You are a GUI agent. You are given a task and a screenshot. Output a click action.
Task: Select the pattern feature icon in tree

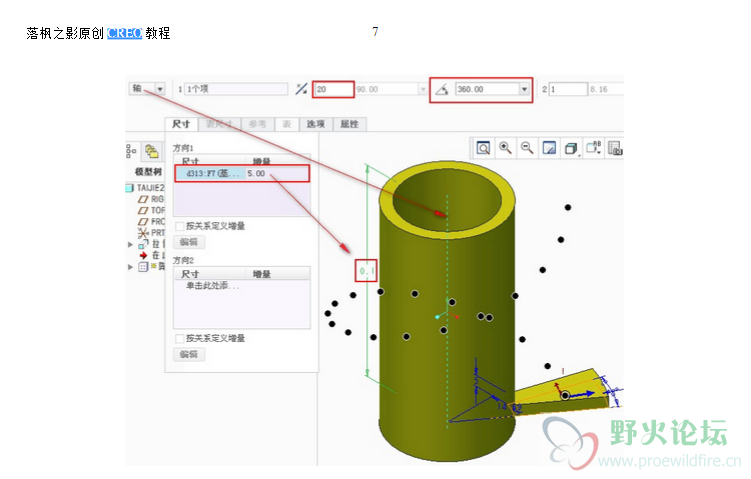coord(143,267)
